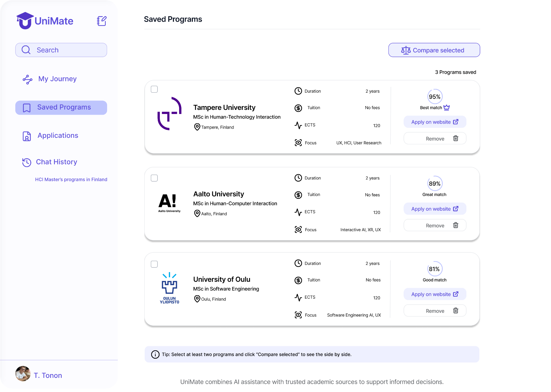551x392 pixels.
Task: Click the Tuition dollar icon in Aalto card
Action: point(298,195)
